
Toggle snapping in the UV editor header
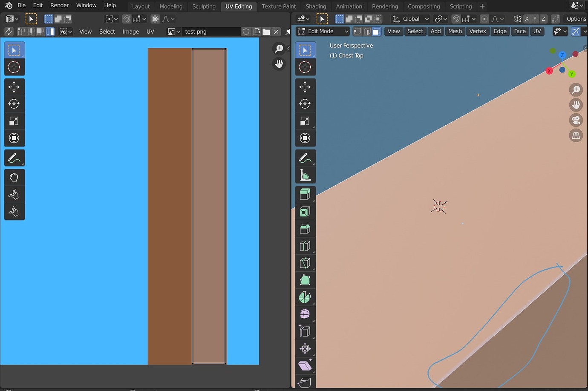pyautogui.click(x=127, y=19)
